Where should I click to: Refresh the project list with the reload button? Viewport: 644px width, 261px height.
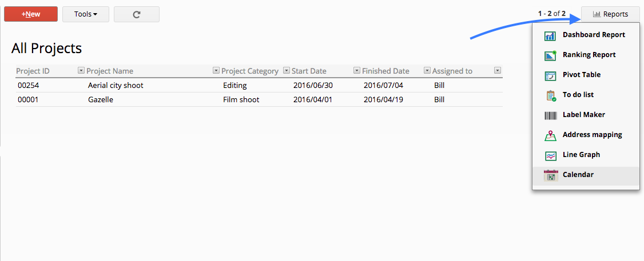(x=137, y=14)
